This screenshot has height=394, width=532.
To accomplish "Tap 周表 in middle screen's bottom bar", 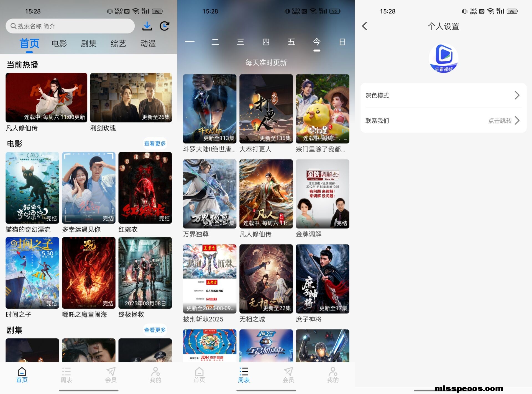I will click(x=244, y=375).
